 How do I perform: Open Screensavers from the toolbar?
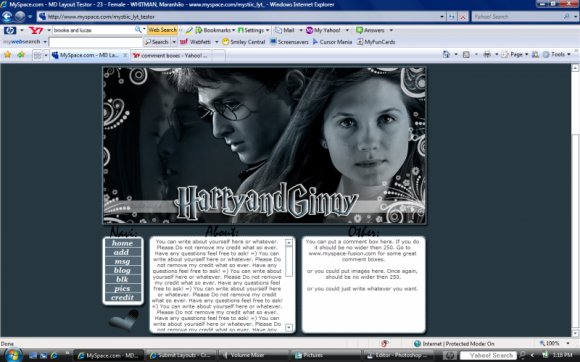[x=289, y=42]
